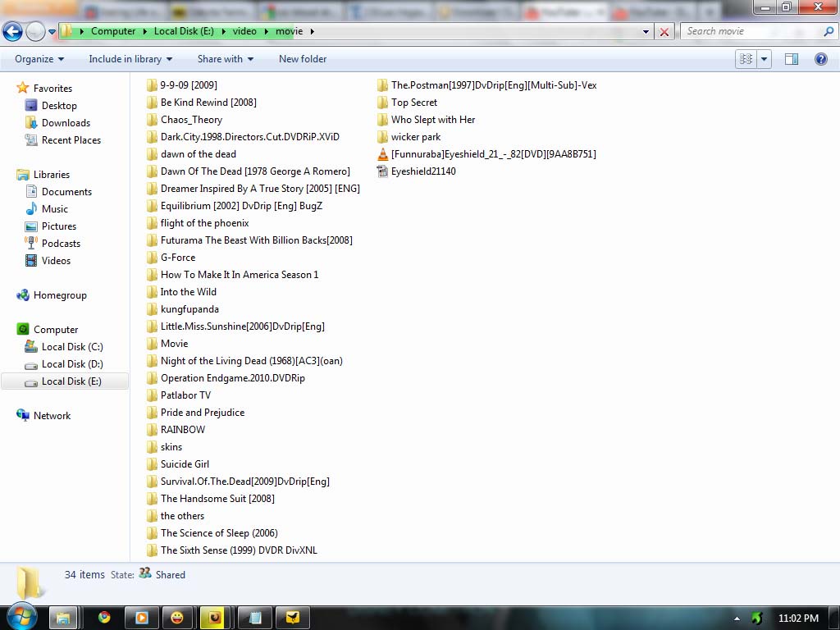Select Local Disk (D:) in sidebar
The height and width of the screenshot is (630, 840).
coord(72,363)
